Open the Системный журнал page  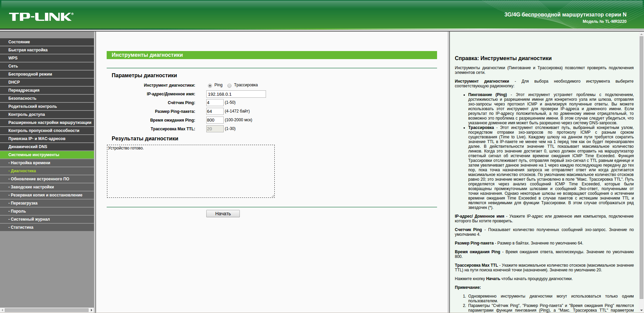(30, 219)
